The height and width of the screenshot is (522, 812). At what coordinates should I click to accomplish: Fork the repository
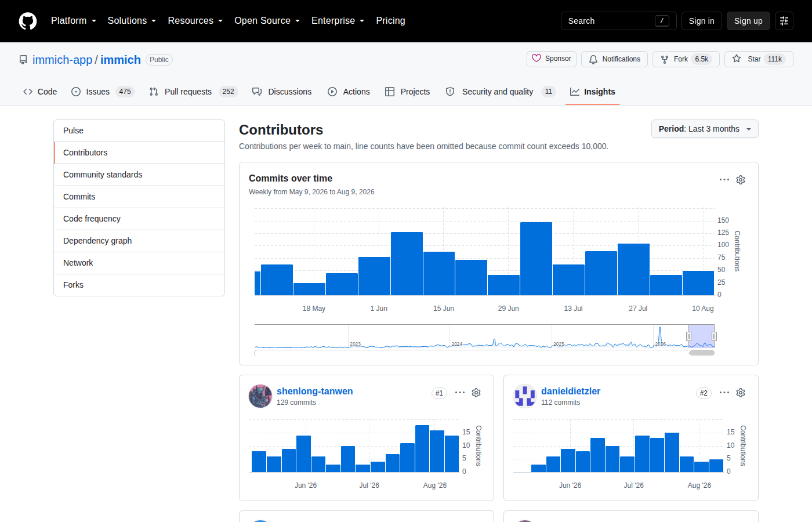click(686, 59)
